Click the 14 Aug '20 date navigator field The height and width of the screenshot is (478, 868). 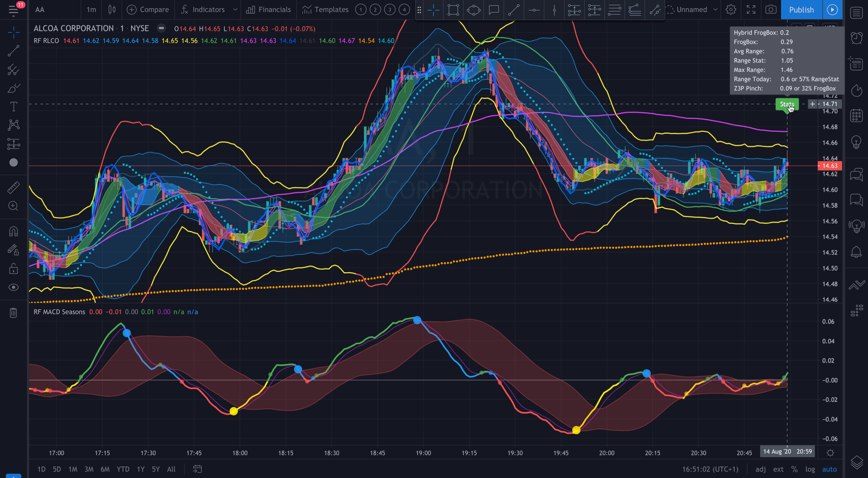coord(778,451)
